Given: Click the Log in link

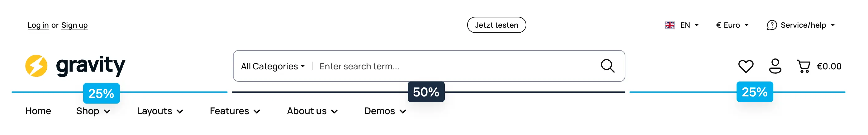Looking at the screenshot, I should (38, 25).
